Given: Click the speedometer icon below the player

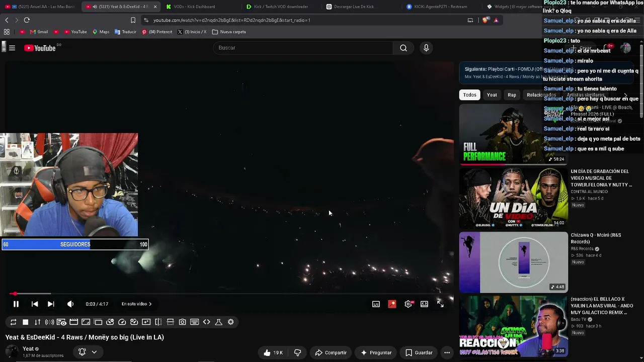Looking at the screenshot, I should pos(122,322).
